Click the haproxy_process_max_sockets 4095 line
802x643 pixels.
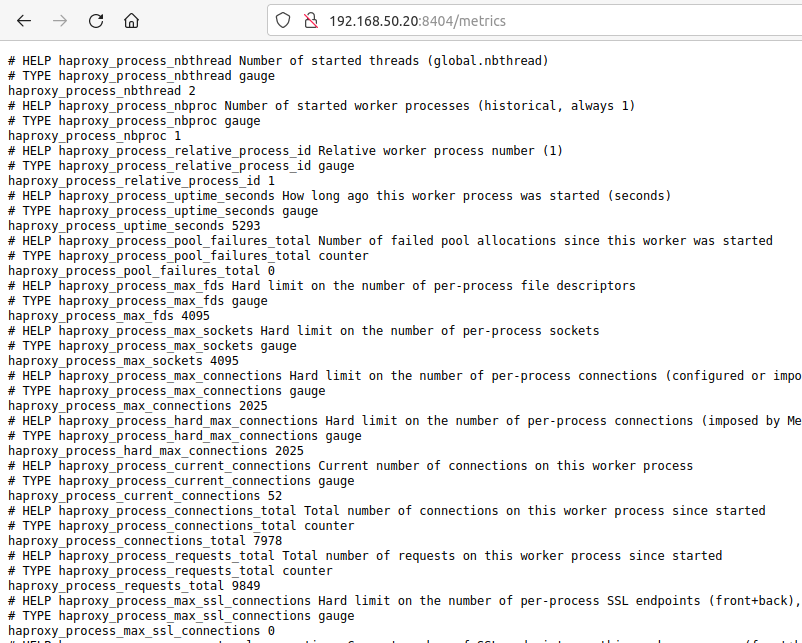pyautogui.click(x=123, y=361)
